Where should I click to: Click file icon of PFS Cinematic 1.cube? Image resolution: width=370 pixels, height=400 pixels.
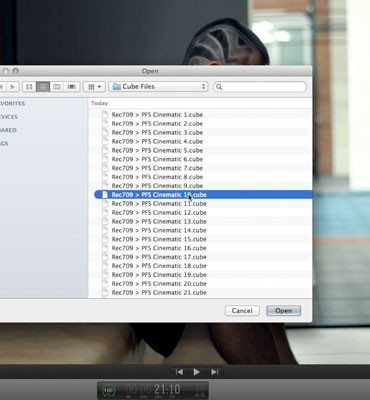[x=105, y=115]
